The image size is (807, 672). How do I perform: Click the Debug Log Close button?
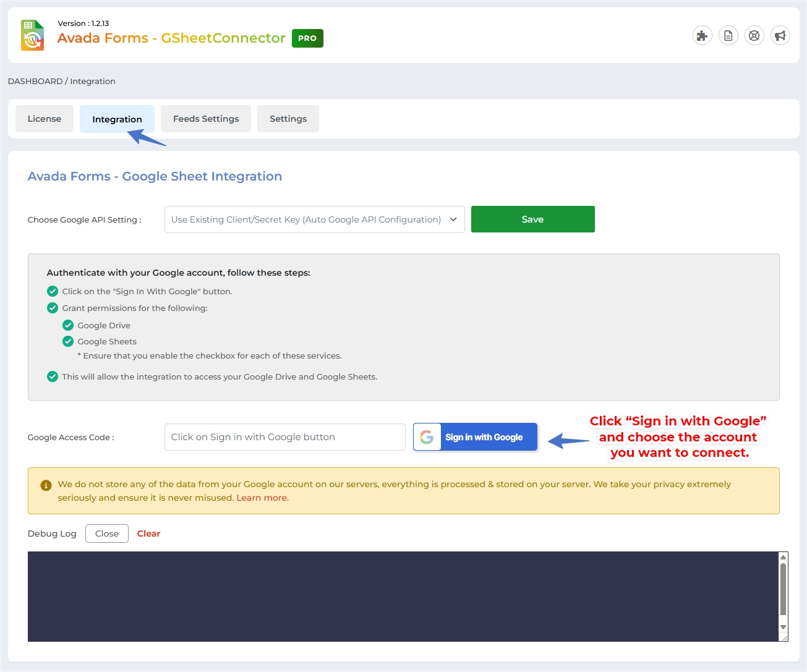107,534
